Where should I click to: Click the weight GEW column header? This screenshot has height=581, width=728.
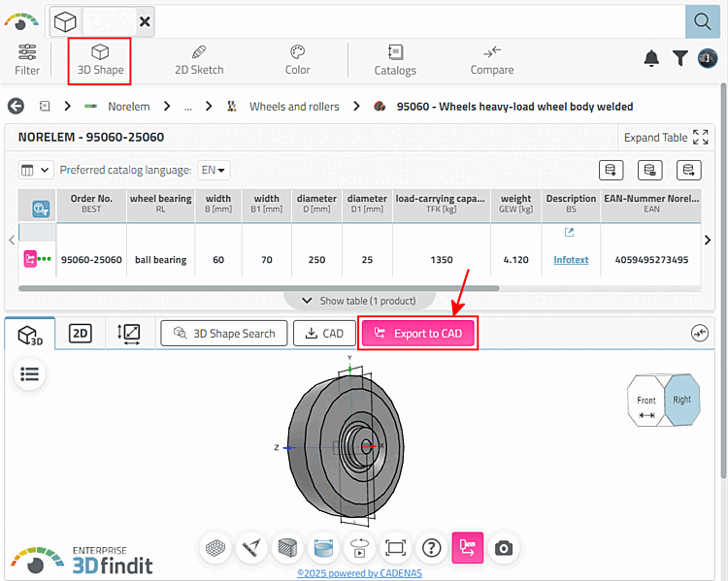515,204
